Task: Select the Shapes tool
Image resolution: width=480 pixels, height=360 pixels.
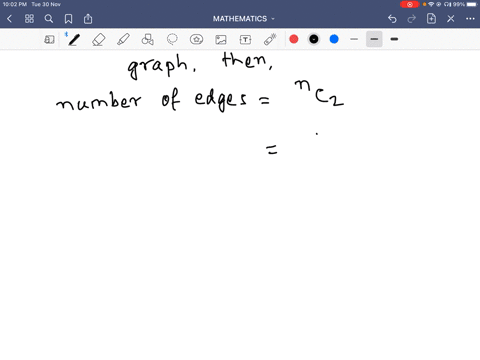Action: [148, 40]
